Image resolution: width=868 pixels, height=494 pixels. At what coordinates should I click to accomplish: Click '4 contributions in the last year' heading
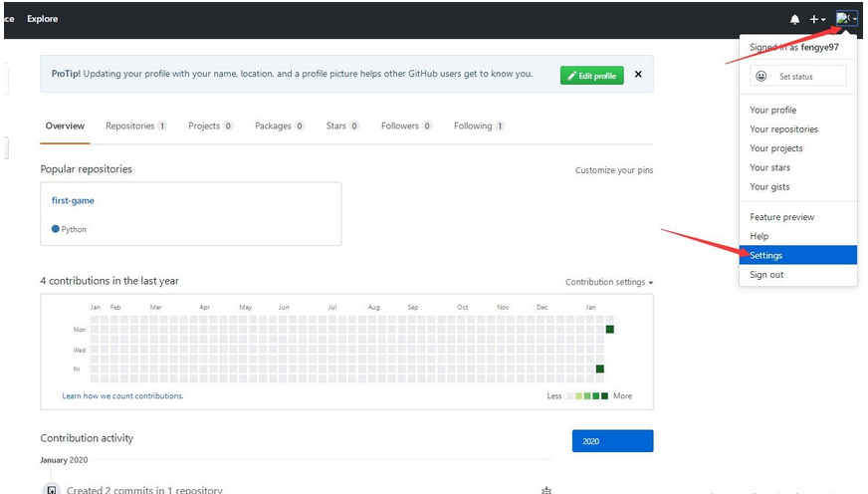(109, 281)
